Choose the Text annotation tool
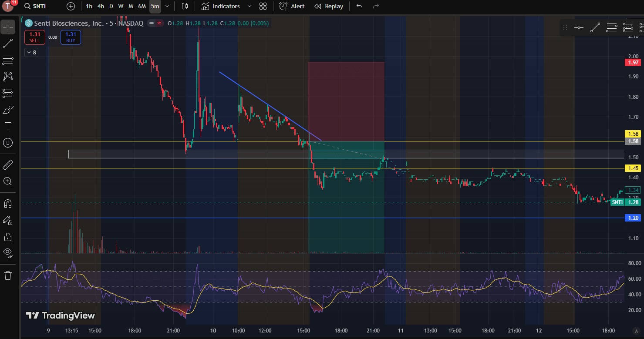The width and height of the screenshot is (644, 339). click(x=8, y=126)
